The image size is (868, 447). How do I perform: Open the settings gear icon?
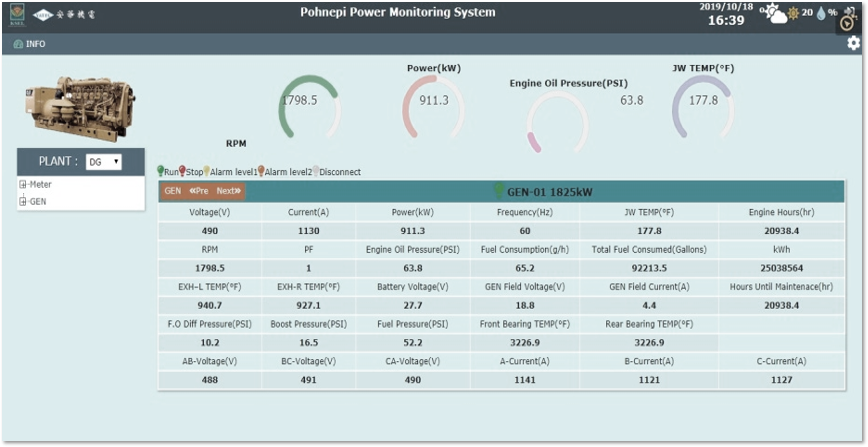point(854,43)
